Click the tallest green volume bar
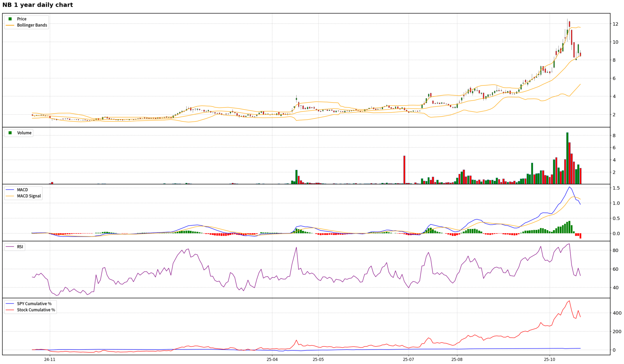Image resolution: width=624 pixels, height=364 pixels. tap(567, 158)
